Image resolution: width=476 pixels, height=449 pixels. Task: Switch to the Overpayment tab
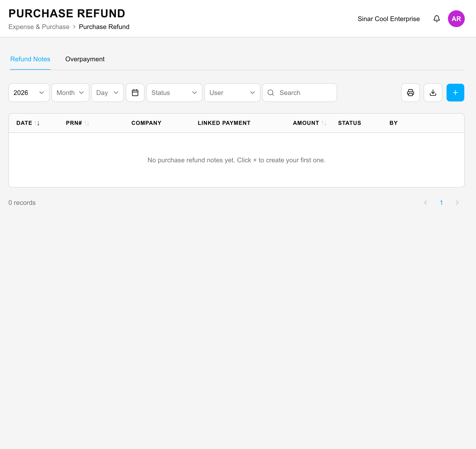tap(85, 59)
